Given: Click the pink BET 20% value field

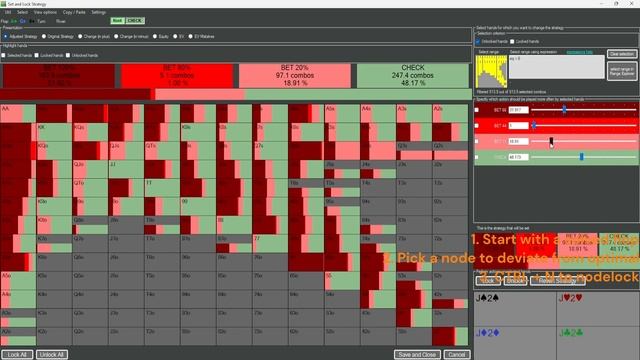Looking at the screenshot, I should pyautogui.click(x=518, y=141).
